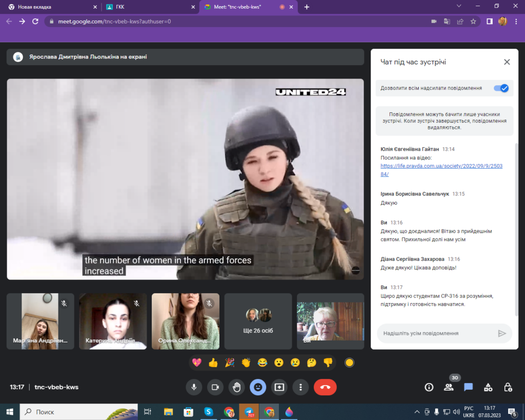The width and height of the screenshot is (525, 420).
Task: Toggle the emoji reactions bar button
Action: (258, 387)
